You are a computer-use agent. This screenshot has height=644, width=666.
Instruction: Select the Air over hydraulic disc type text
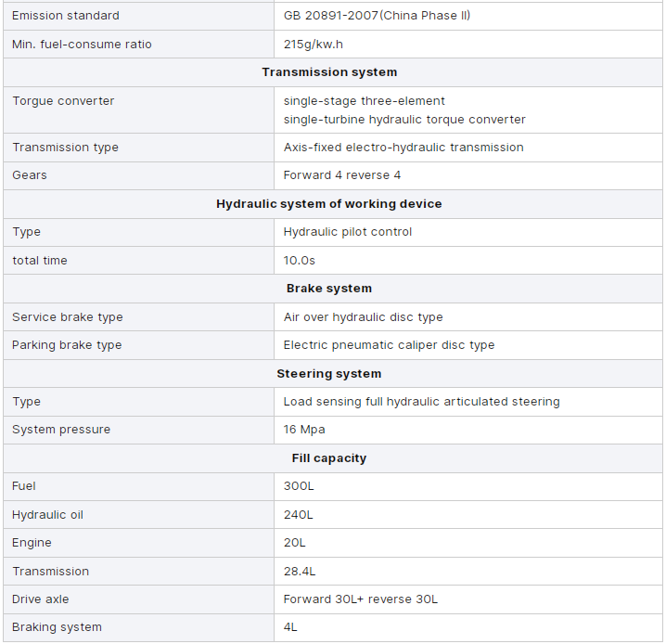(x=364, y=317)
